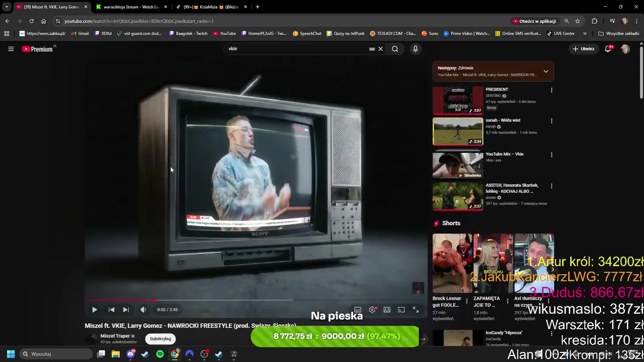Go to browser home page
644x362 pixels.
click(43, 21)
